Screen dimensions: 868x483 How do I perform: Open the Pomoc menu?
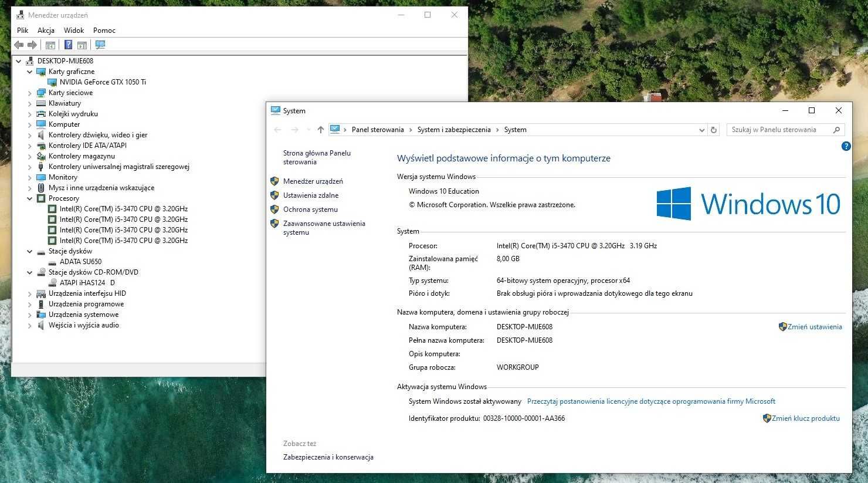click(104, 30)
